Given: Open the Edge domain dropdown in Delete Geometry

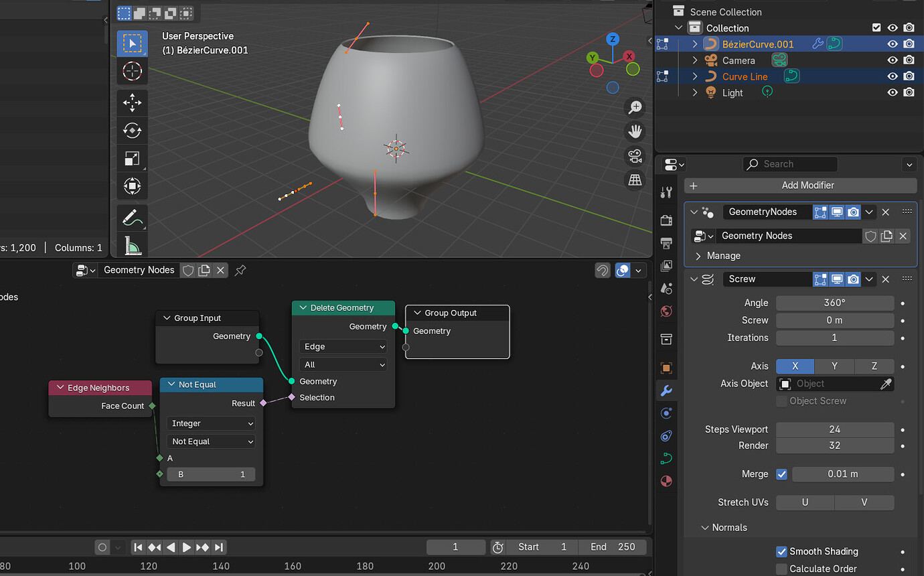Looking at the screenshot, I should (x=342, y=347).
